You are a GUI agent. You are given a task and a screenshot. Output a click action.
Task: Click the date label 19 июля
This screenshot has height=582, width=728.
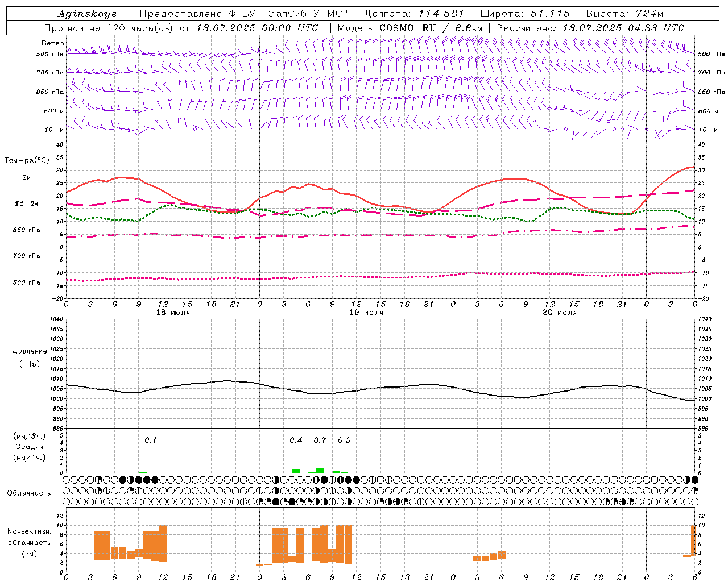(366, 313)
